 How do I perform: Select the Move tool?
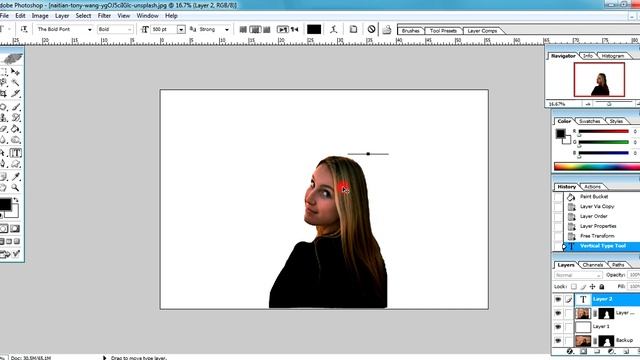(x=15, y=72)
